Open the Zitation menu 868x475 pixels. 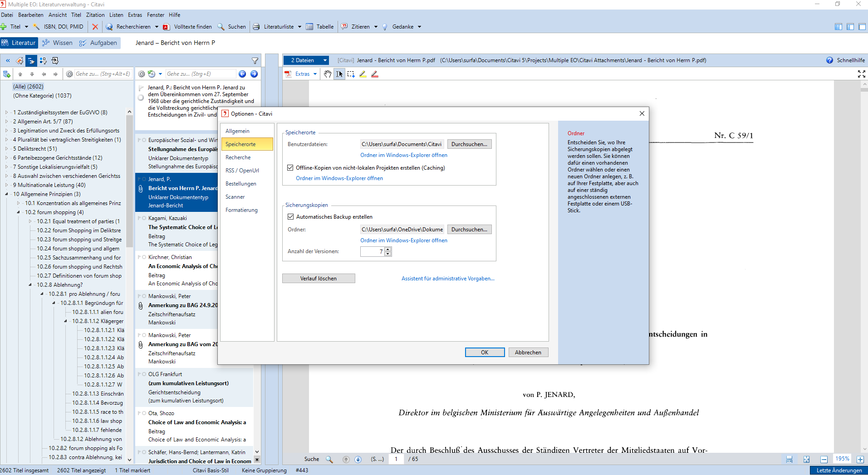(x=95, y=15)
